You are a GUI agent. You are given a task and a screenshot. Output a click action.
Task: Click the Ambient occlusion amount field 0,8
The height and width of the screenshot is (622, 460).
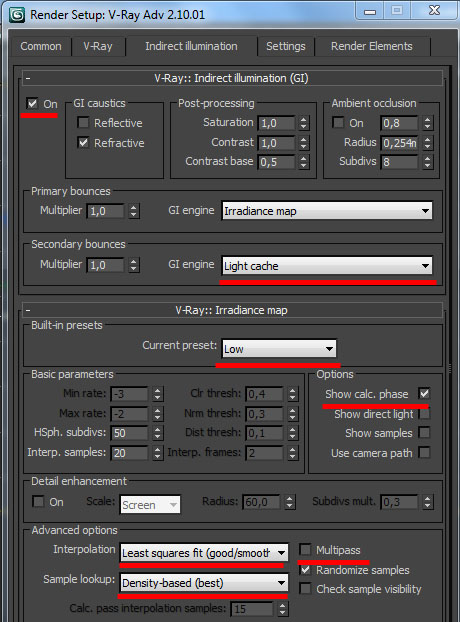click(399, 123)
